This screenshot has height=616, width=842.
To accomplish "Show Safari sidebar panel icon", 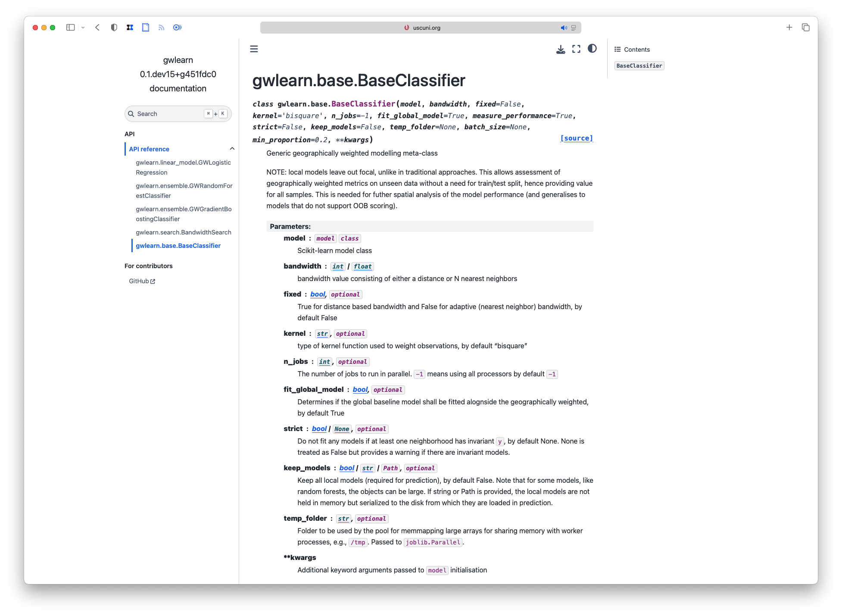I will point(70,28).
